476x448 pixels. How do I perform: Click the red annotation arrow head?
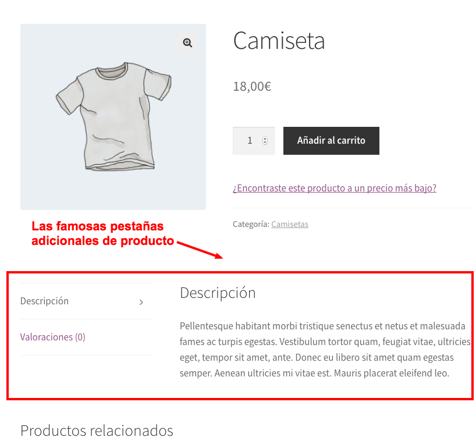[219, 255]
